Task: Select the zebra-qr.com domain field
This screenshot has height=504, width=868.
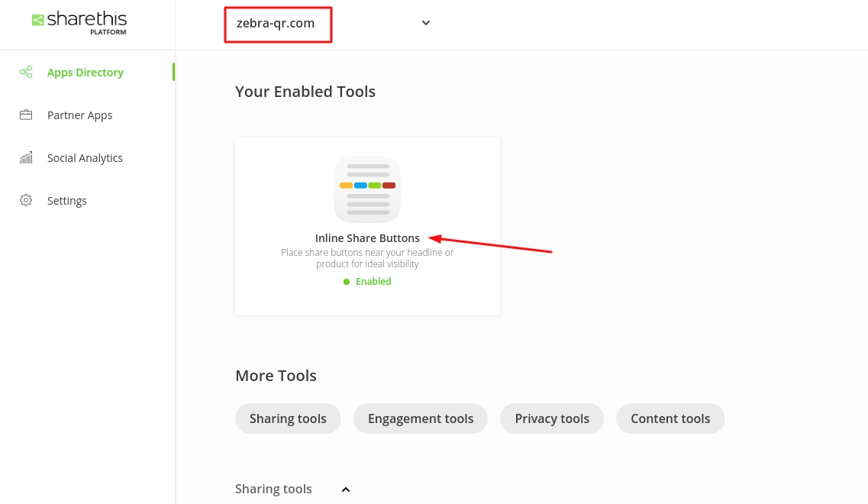Action: tap(276, 24)
